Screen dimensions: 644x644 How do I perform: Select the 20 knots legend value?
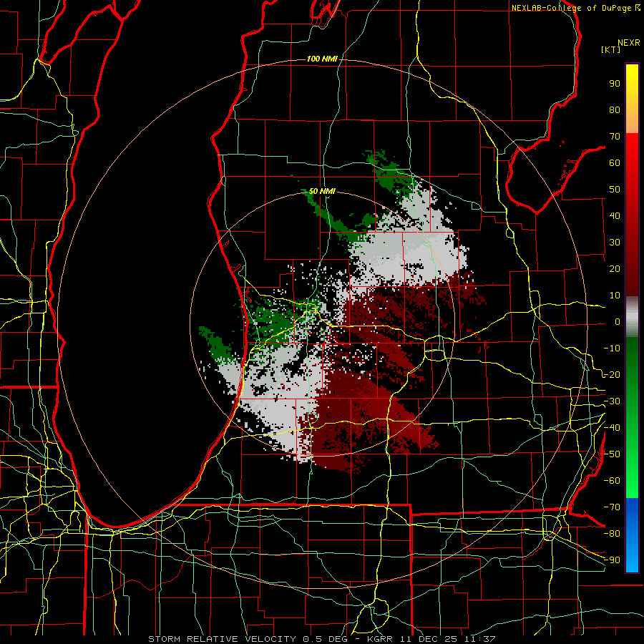[x=615, y=269]
